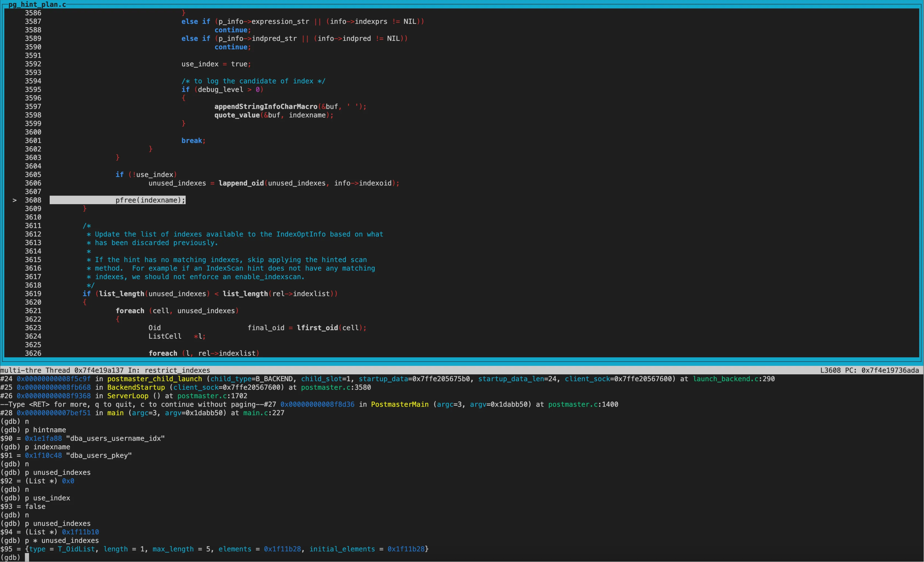The width and height of the screenshot is (924, 562).
Task: Click the foreach statement on line 3621
Action: 130,311
